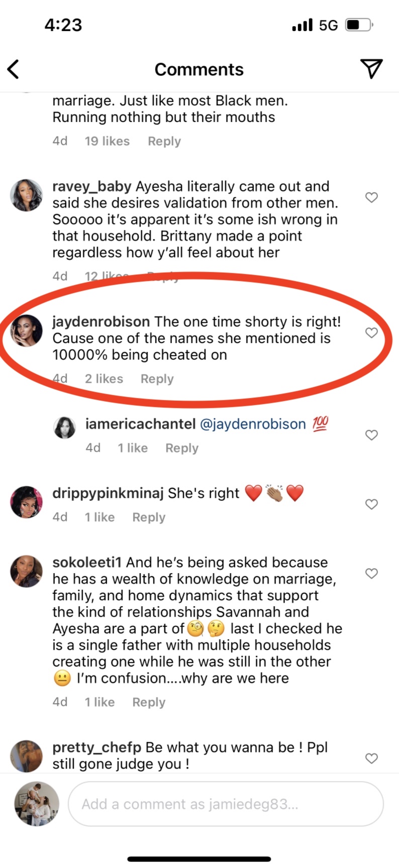Like jaydenrobison's comment with the heart
The height and width of the screenshot is (868, 399).
pos(371,333)
